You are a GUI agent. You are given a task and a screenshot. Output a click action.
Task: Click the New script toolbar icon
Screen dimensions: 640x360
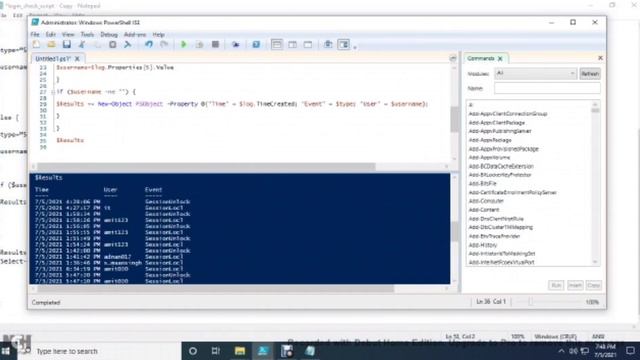(x=36, y=44)
